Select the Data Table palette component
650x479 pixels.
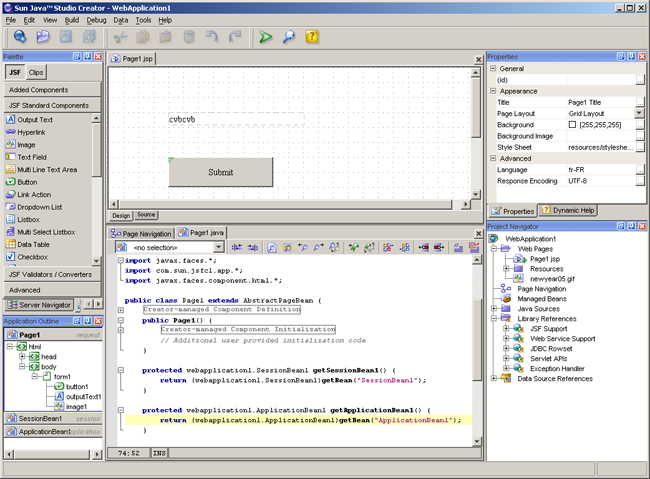(x=34, y=244)
